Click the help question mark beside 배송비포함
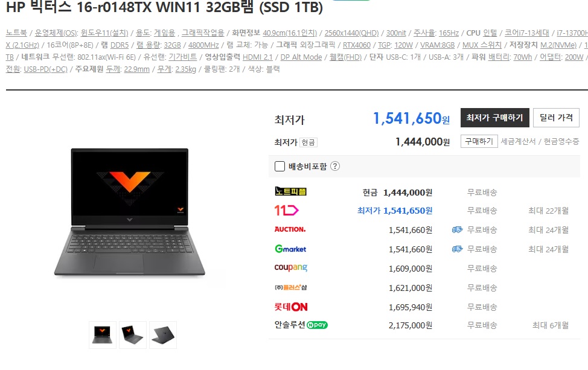This screenshot has height=370, width=588. point(335,166)
